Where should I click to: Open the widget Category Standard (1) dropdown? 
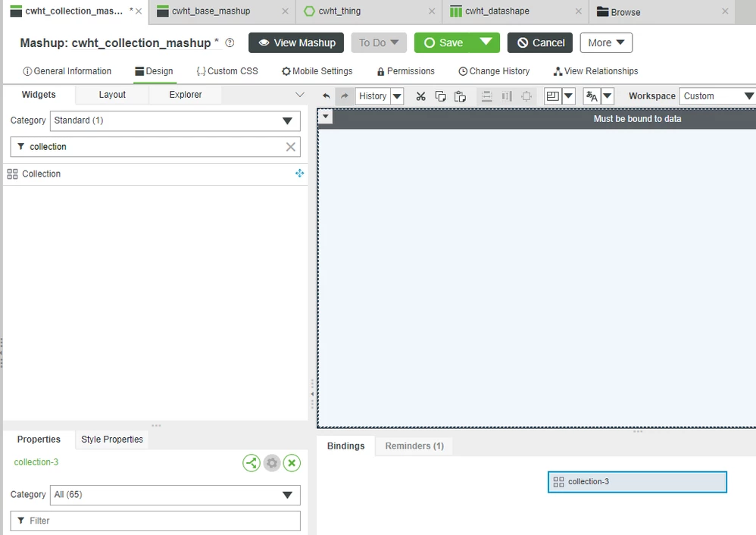click(x=175, y=120)
